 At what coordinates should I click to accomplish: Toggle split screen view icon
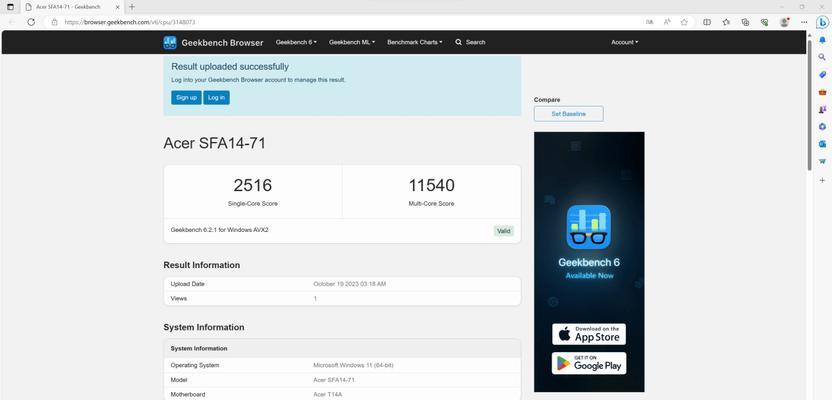tap(707, 22)
